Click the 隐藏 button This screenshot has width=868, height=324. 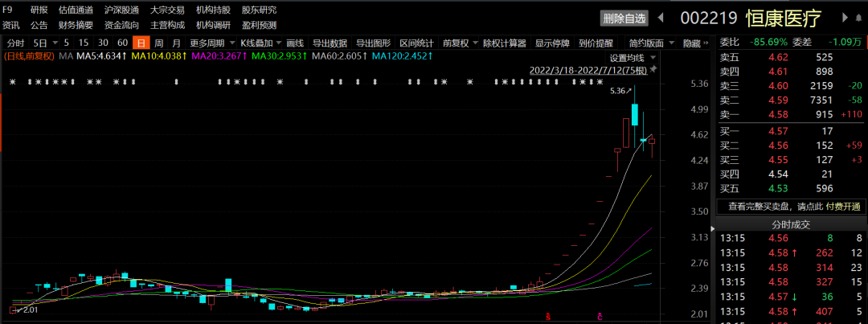tap(691, 43)
